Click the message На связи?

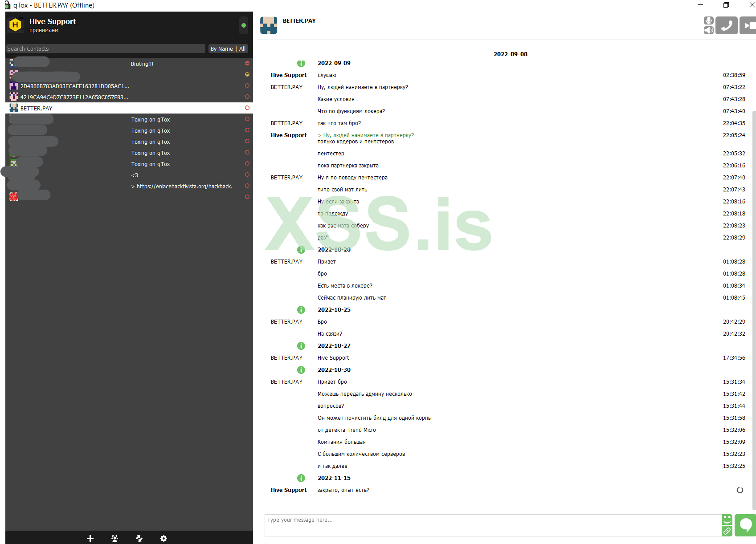330,334
